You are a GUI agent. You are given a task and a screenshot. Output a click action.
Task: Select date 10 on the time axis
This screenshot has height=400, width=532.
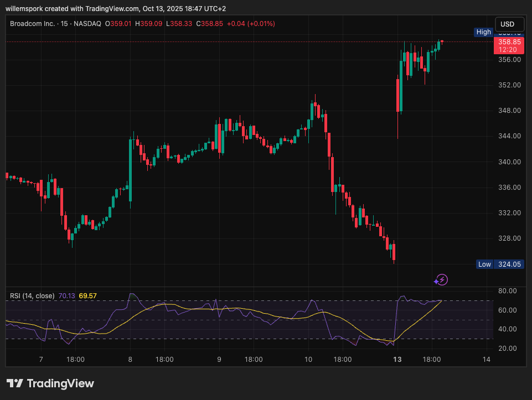point(308,359)
